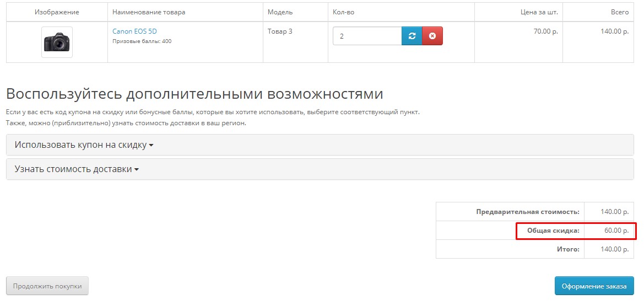Click 140.00 р. in the product row

point(614,31)
